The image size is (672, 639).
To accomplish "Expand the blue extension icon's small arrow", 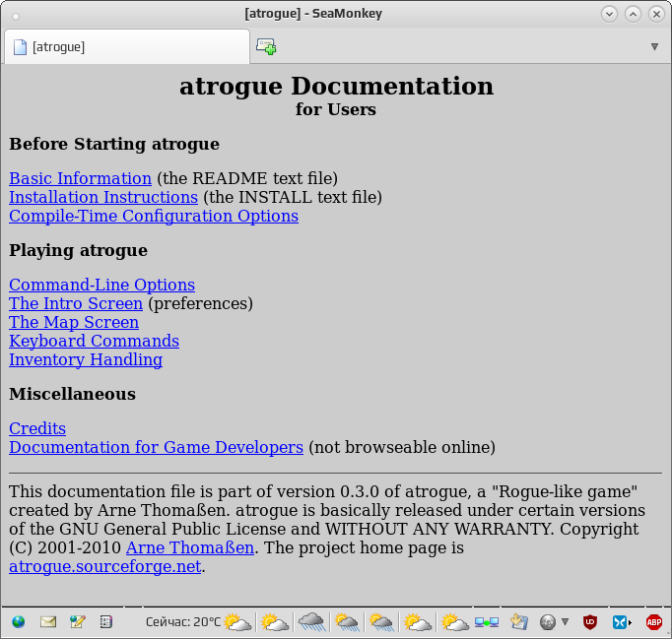I will (630, 622).
